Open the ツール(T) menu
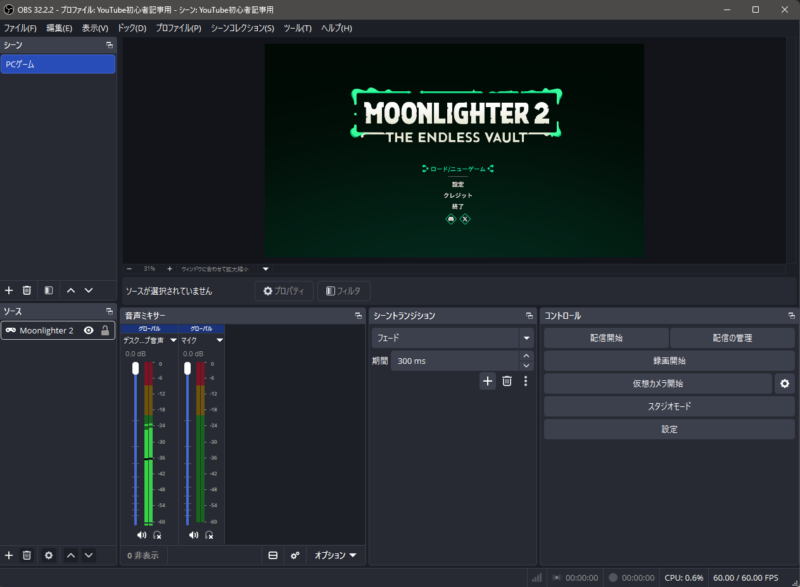This screenshot has height=587, width=800. click(x=297, y=28)
